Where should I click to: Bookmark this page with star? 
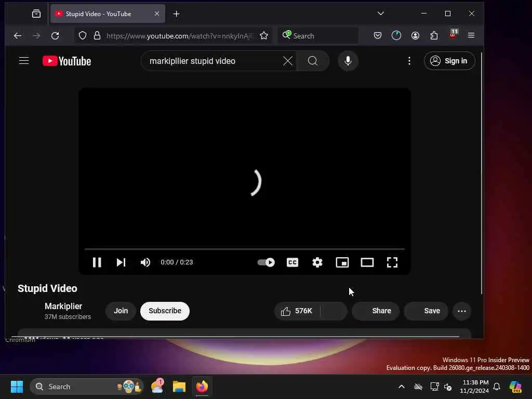click(264, 36)
